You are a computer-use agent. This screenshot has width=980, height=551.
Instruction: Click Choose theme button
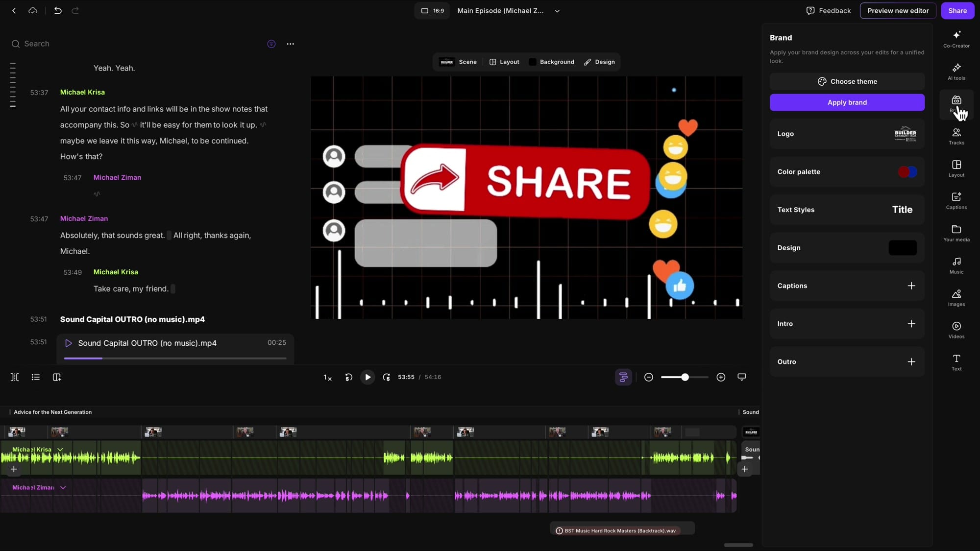click(x=847, y=81)
